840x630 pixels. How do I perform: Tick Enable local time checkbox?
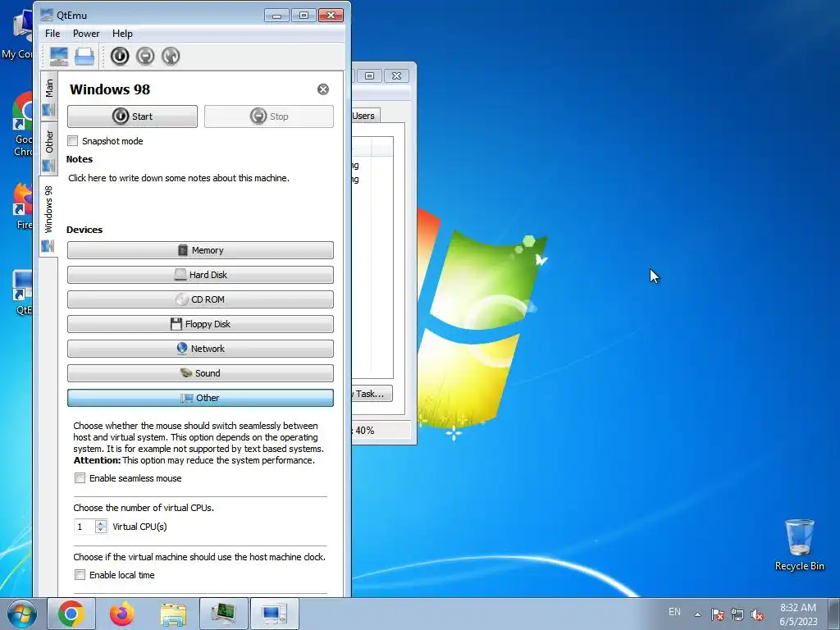click(80, 575)
